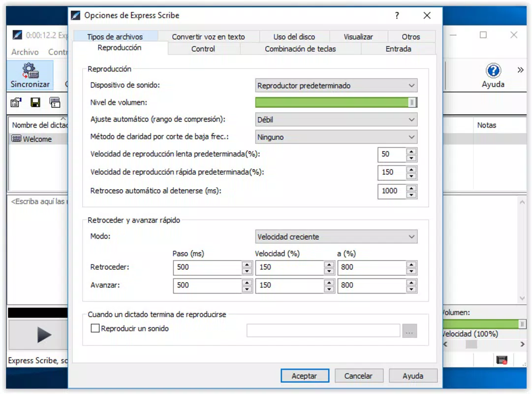Switch to Convertir voz en texto tab
Viewport: 532px width, 394px height.
pyautogui.click(x=208, y=36)
